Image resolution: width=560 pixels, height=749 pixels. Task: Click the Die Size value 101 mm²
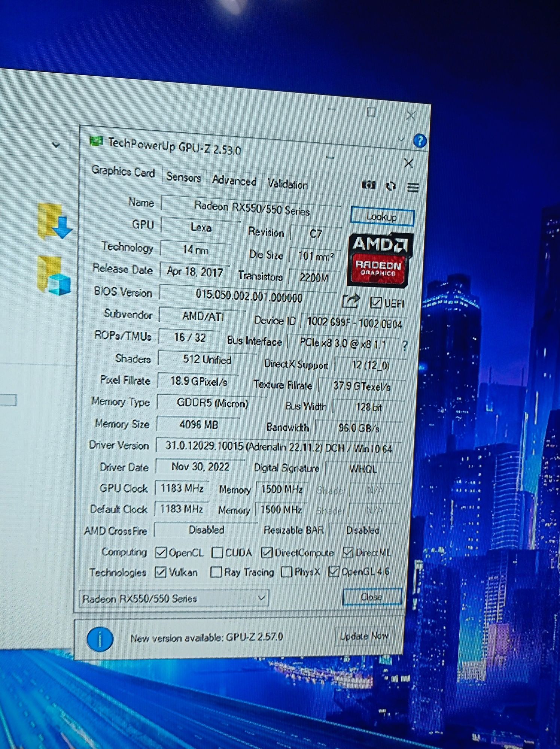point(315,256)
